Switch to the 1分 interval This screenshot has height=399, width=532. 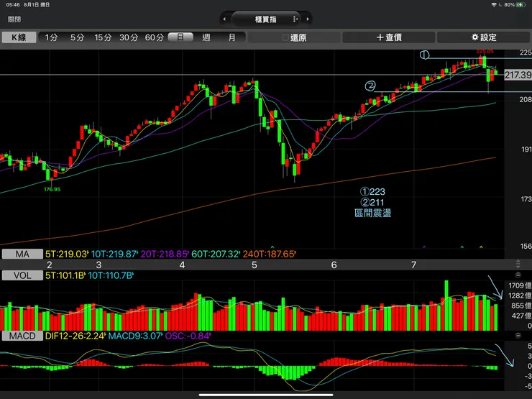51,37
